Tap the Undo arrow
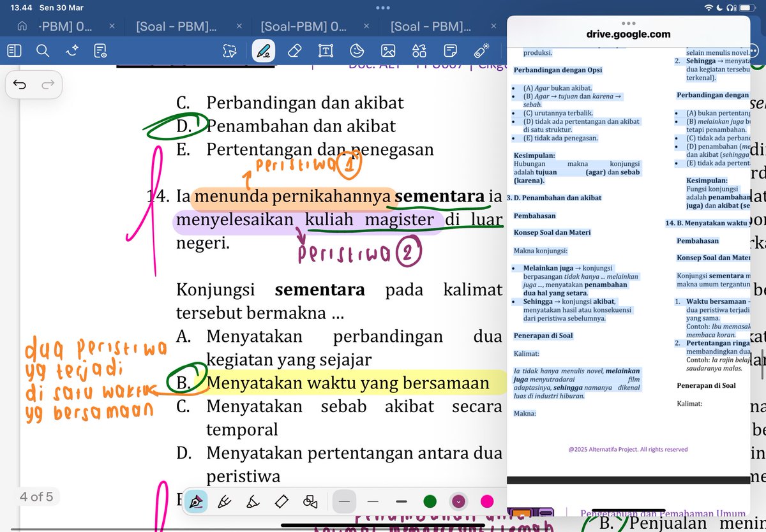The image size is (766, 532). 20,85
